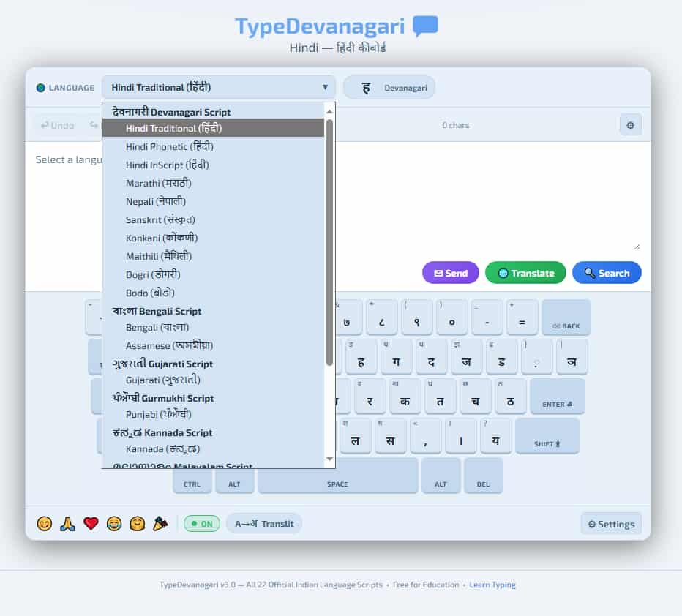Choose Nepali (नेपाली) from the list
The height and width of the screenshot is (616, 682).
[x=213, y=201]
